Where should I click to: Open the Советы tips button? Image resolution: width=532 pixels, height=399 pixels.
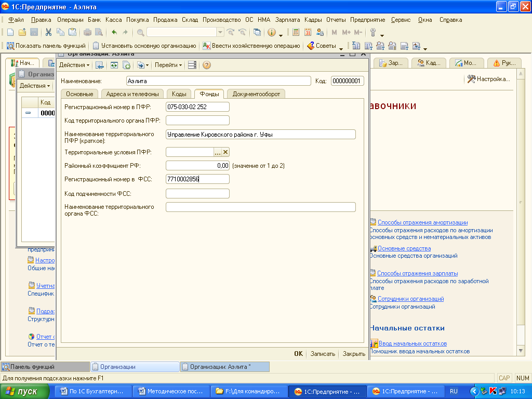coord(322,46)
